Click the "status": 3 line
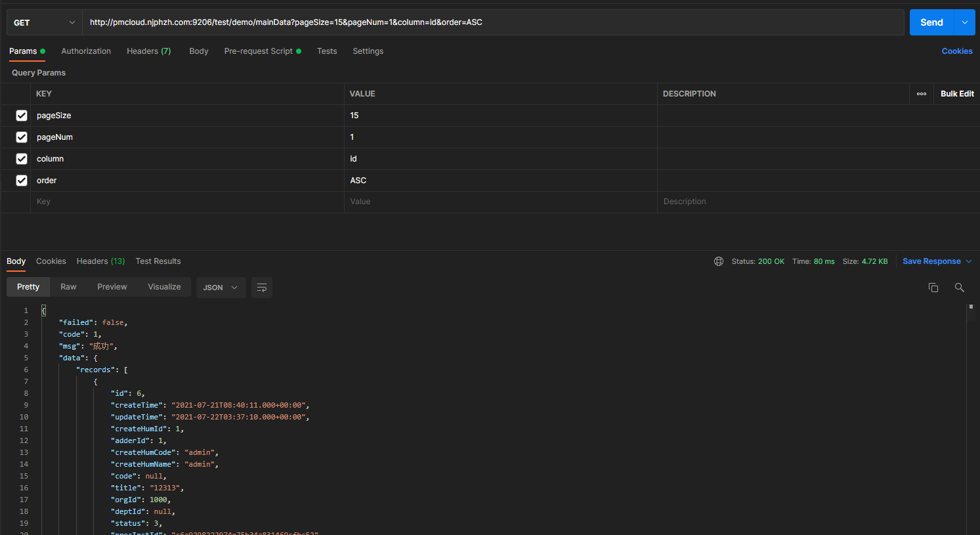This screenshot has height=535, width=980. pos(137,523)
